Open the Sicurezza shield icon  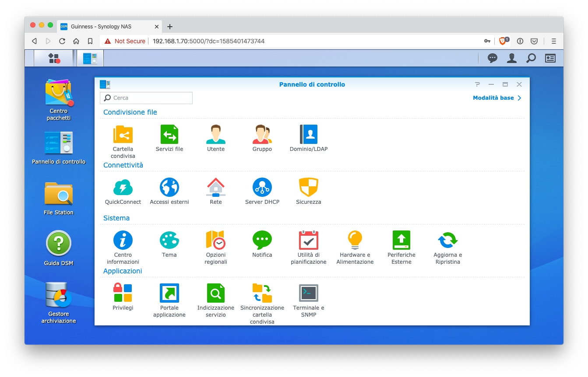[x=309, y=187]
